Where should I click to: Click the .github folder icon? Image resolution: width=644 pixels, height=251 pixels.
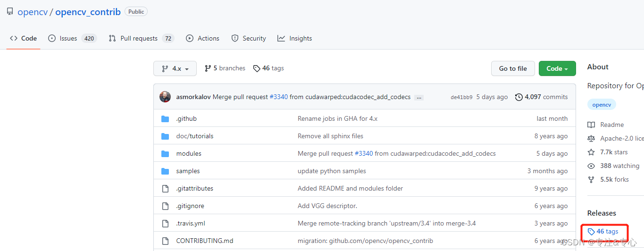coord(165,119)
